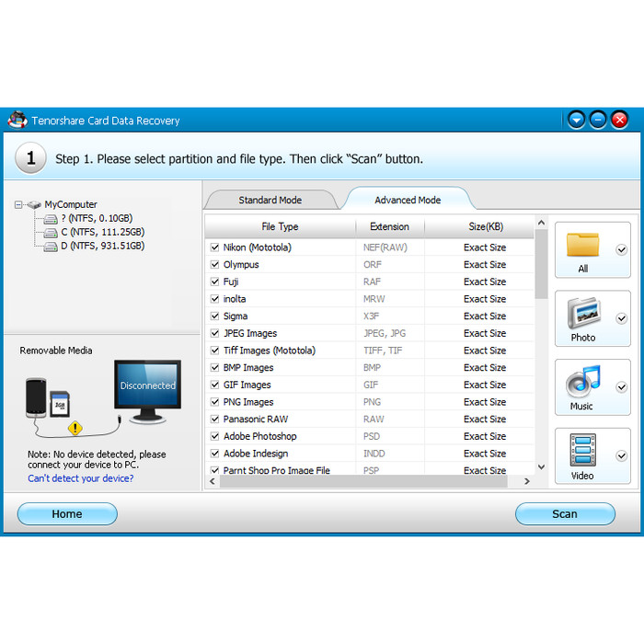Image resolution: width=644 pixels, height=644 pixels.
Task: Click the phone and SD card image
Action: click(x=48, y=397)
